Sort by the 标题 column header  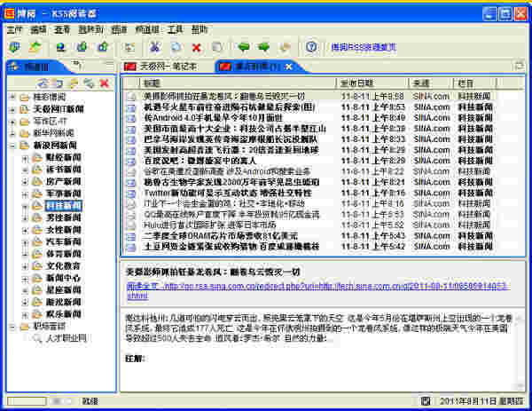point(238,83)
